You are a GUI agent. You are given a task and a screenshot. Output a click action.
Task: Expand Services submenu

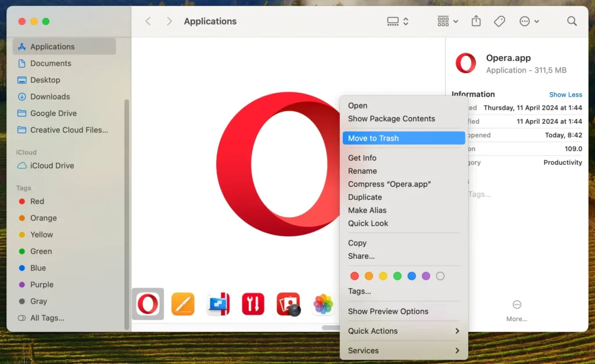(x=404, y=351)
